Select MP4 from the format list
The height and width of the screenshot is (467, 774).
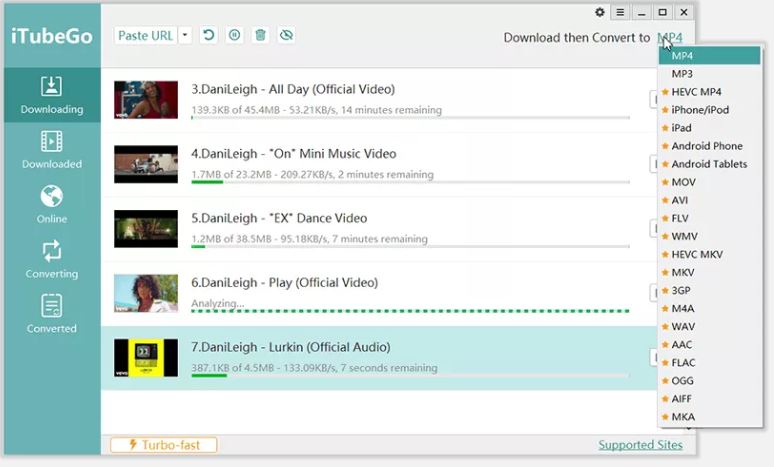coord(709,56)
